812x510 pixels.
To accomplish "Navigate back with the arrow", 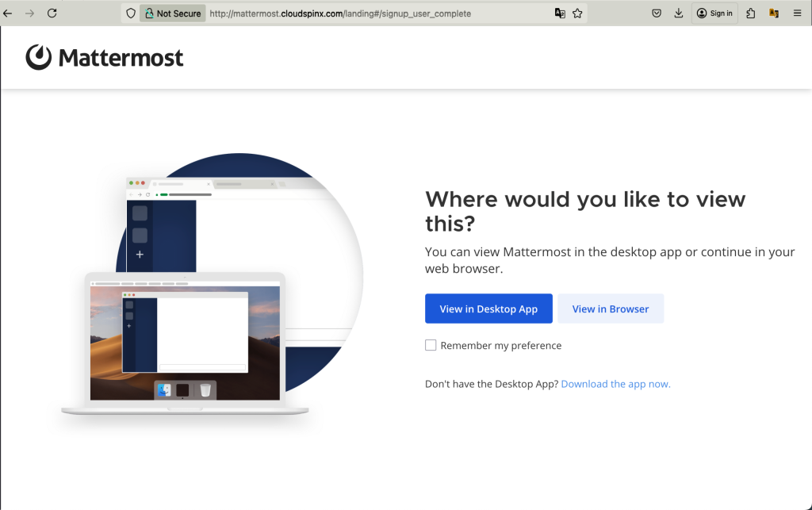I will 8,13.
